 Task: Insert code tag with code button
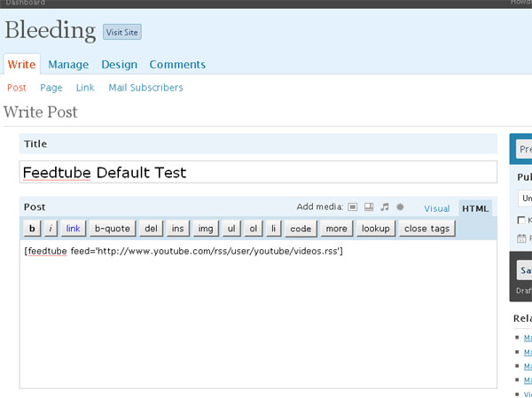coord(301,229)
